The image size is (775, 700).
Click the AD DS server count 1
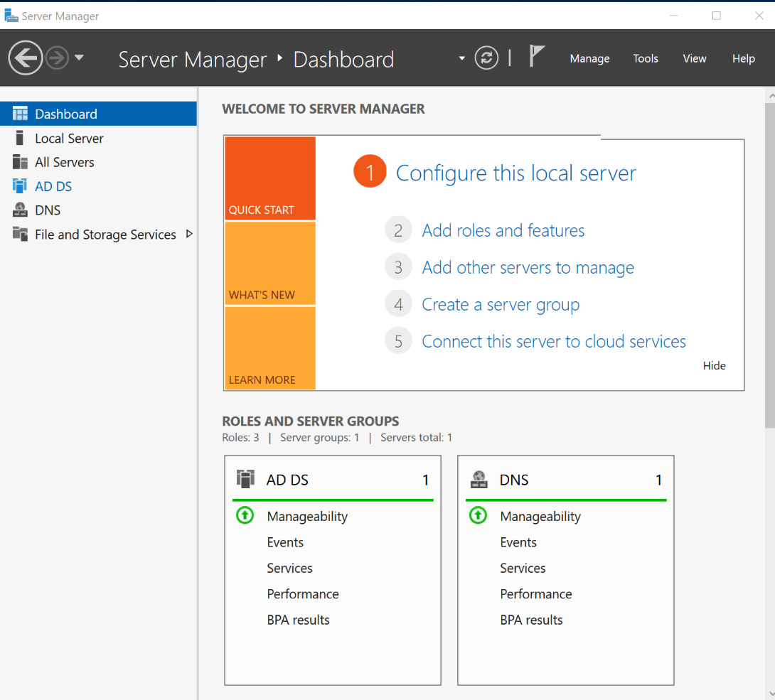click(426, 480)
